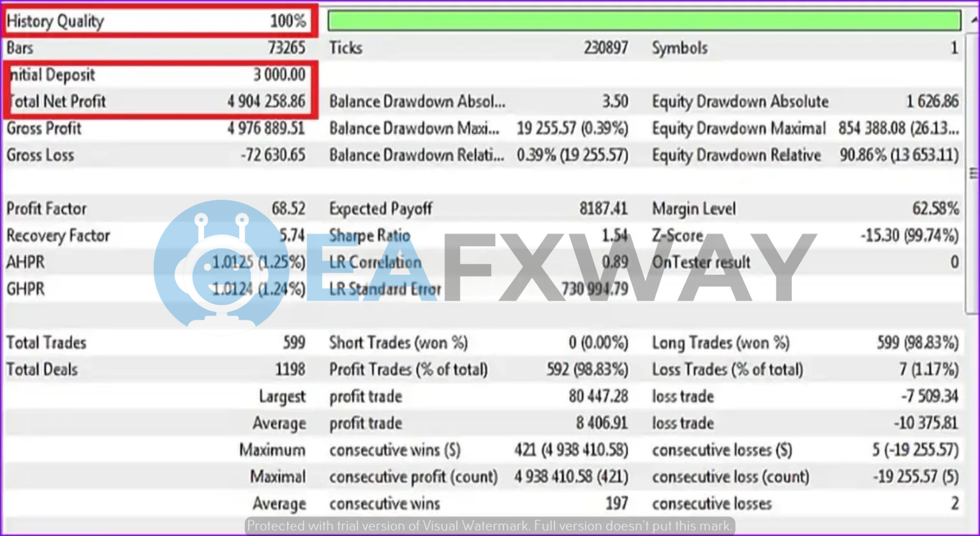Click the Equity Drawdown Relative percentage
980x536 pixels.
898,154
